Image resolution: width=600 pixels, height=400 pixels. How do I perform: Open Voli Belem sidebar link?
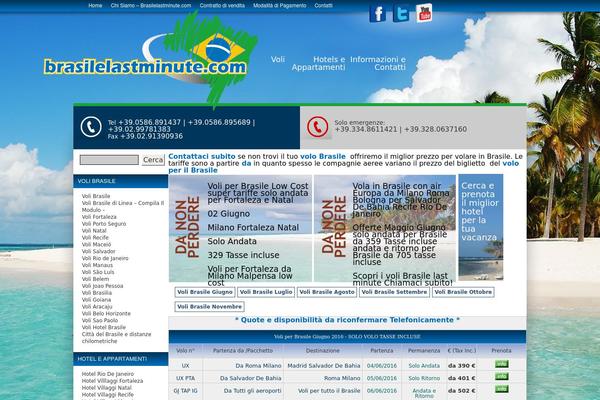pos(95,279)
